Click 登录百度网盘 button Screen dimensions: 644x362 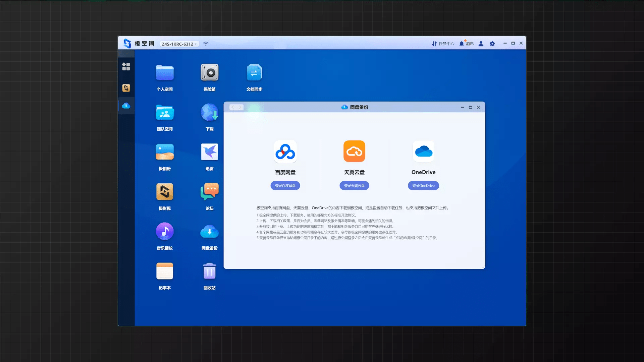coord(285,185)
